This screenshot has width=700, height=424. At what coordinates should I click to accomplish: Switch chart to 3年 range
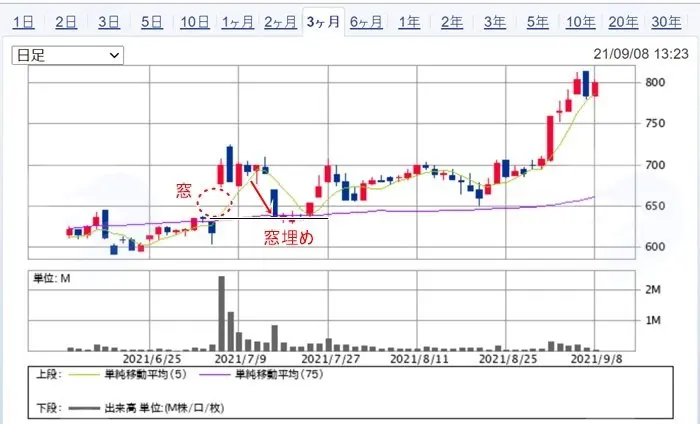coord(495,22)
